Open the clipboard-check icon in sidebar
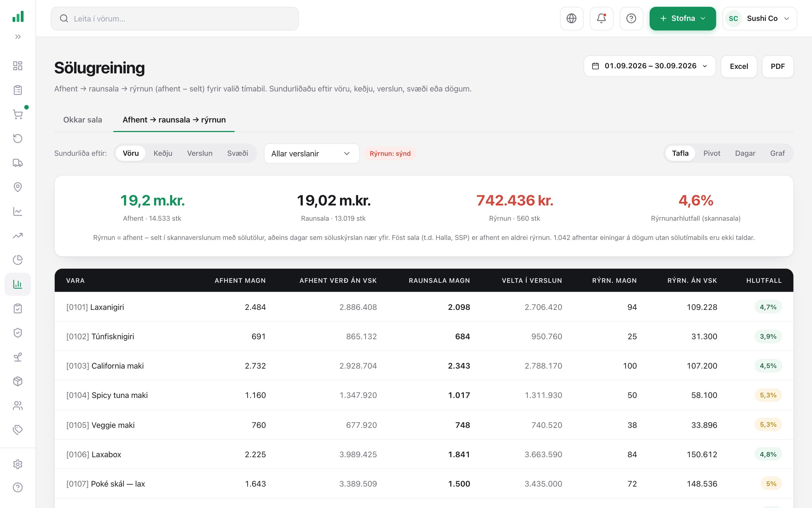Screen dimensions: 812x508 coord(18,308)
